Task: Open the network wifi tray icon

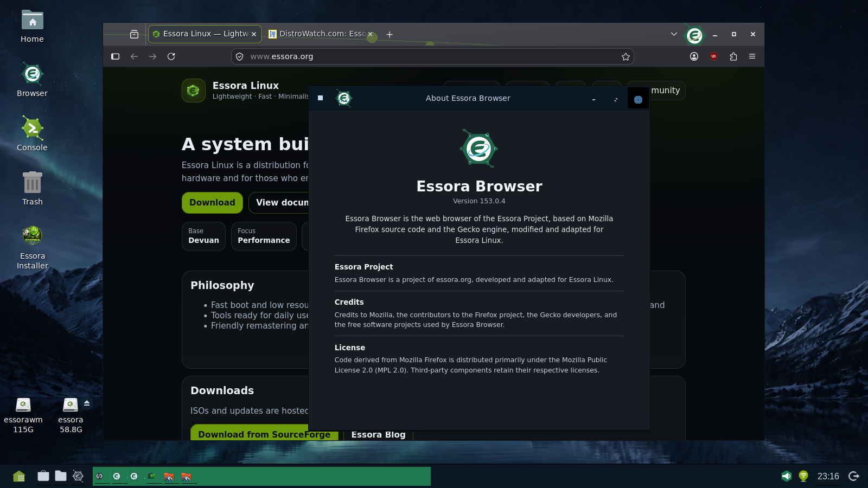Action: [x=803, y=476]
